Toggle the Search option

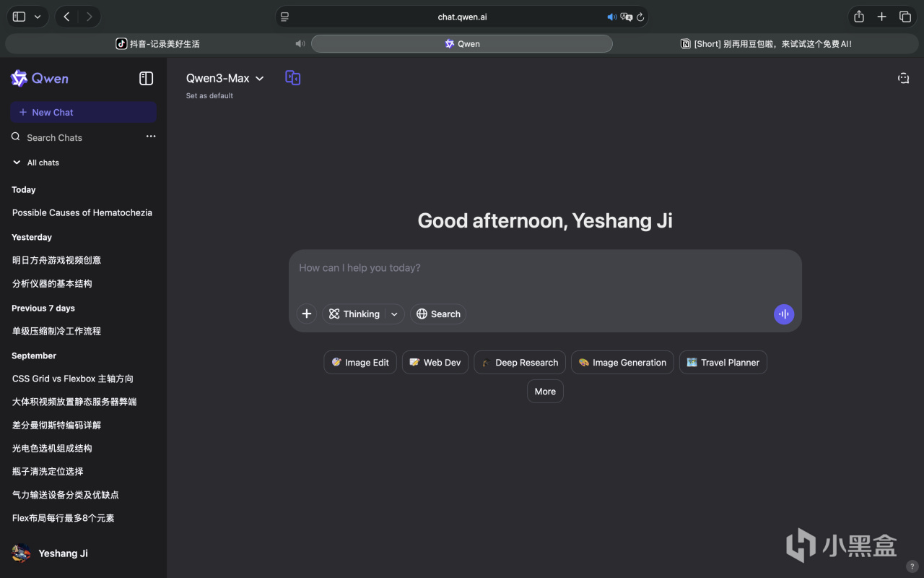click(x=438, y=314)
